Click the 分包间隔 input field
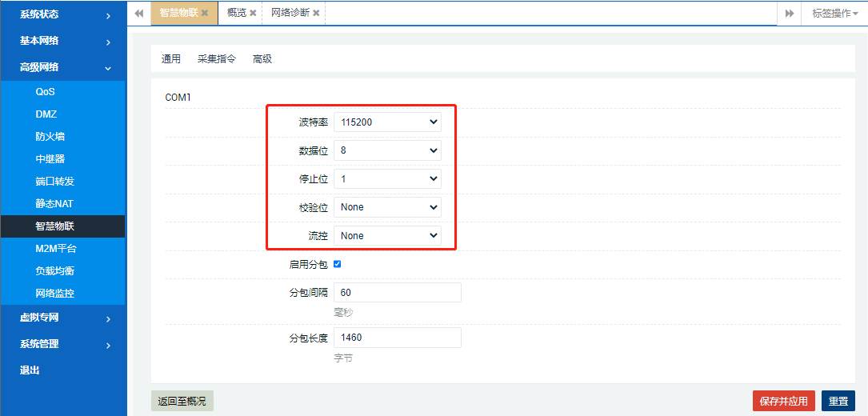 click(x=397, y=293)
